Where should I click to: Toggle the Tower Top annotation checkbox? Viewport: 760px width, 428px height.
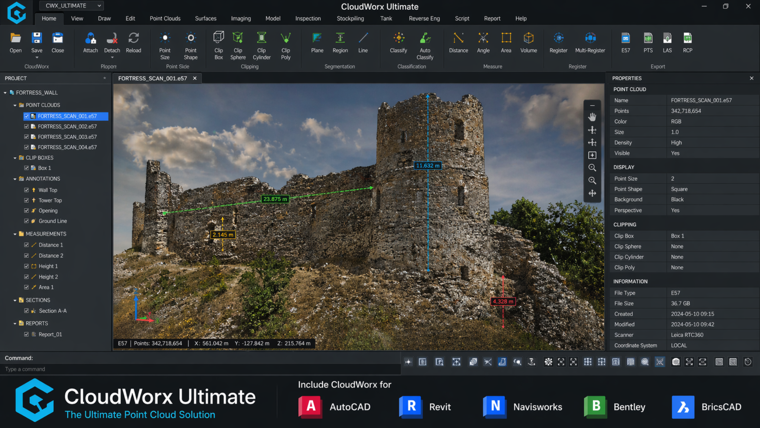tap(27, 200)
